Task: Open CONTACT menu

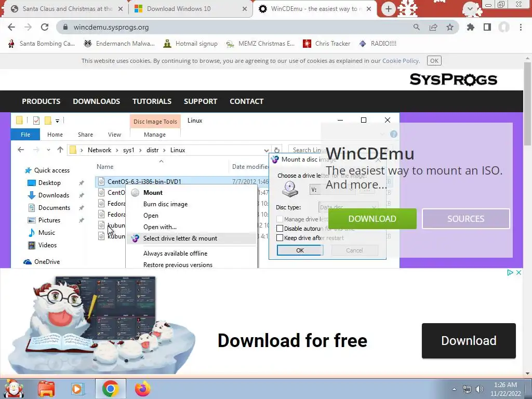Action: pyautogui.click(x=247, y=101)
